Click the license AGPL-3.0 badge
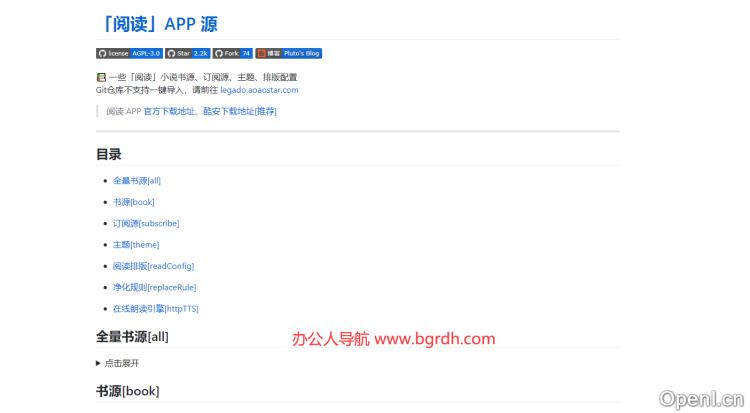 [x=129, y=53]
